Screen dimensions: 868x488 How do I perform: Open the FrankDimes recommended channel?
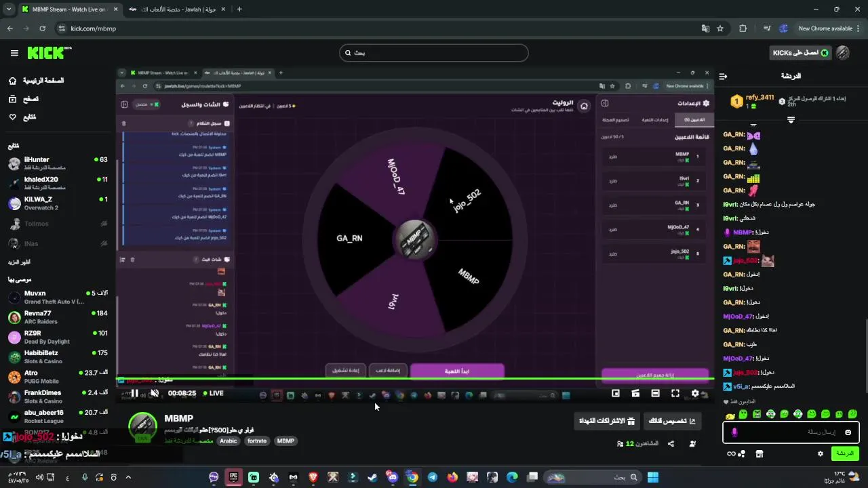(57, 396)
